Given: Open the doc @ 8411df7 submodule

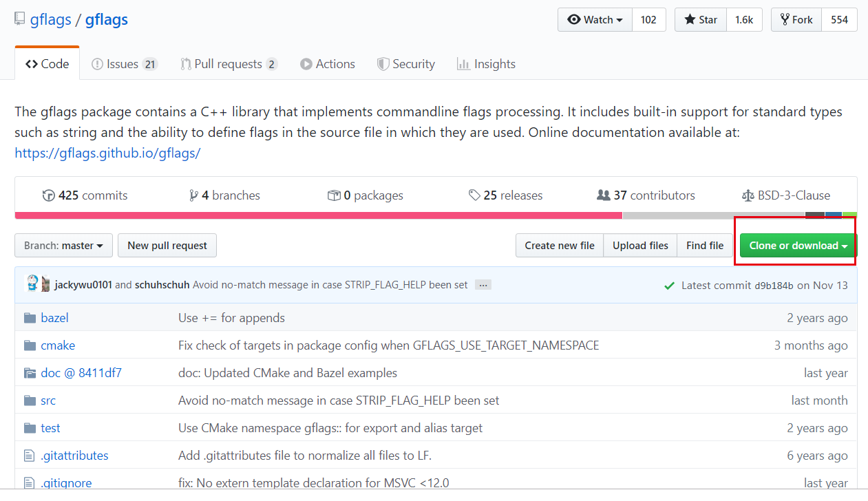Looking at the screenshot, I should (81, 373).
